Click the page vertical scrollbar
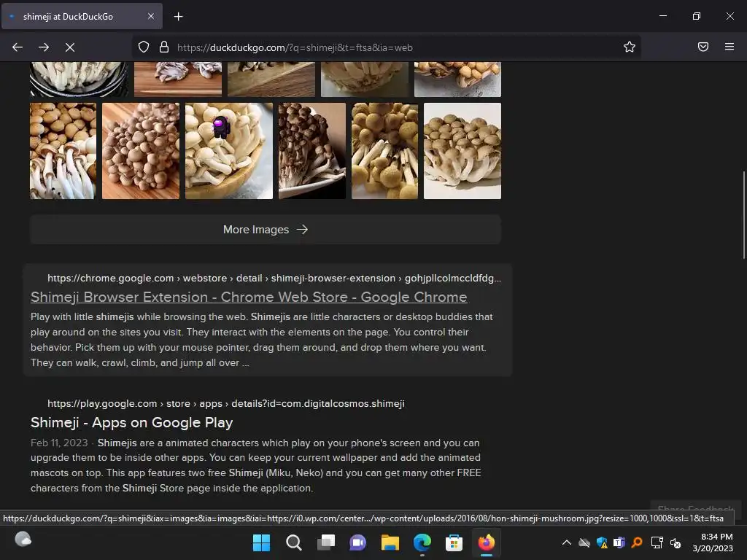Image resolution: width=747 pixels, height=560 pixels. [x=743, y=214]
